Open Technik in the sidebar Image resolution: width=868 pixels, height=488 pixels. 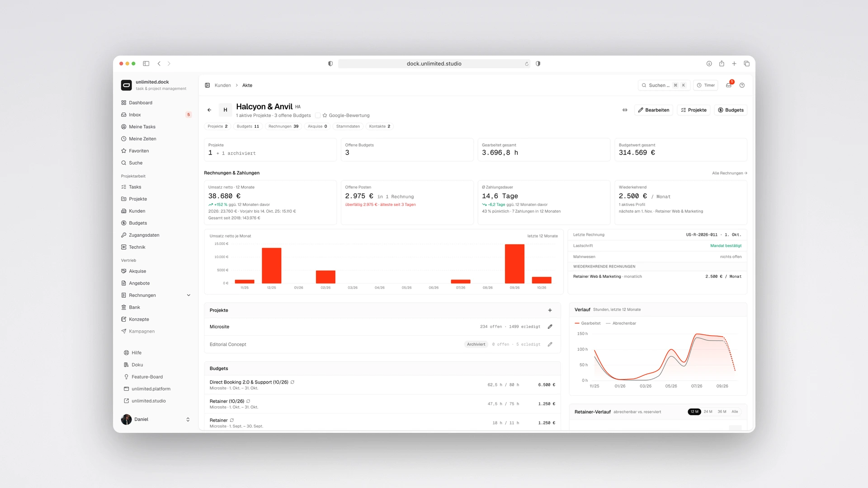tap(156, 247)
